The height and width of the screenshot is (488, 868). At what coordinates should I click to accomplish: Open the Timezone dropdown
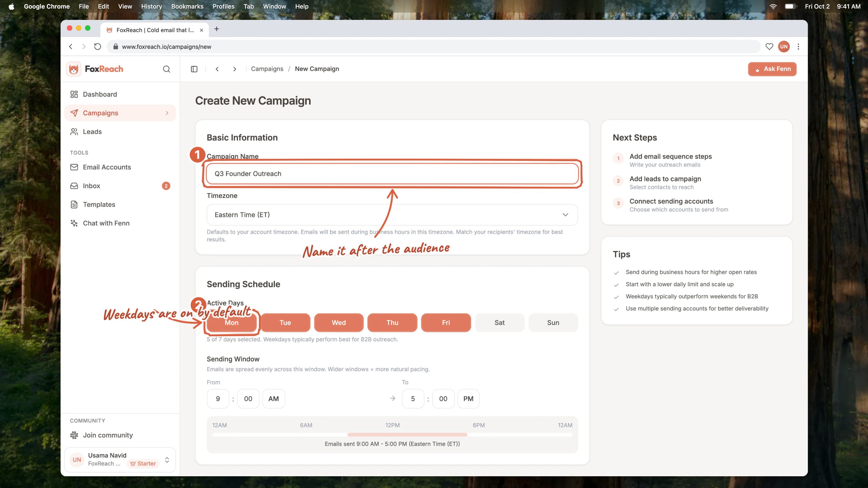coord(392,215)
